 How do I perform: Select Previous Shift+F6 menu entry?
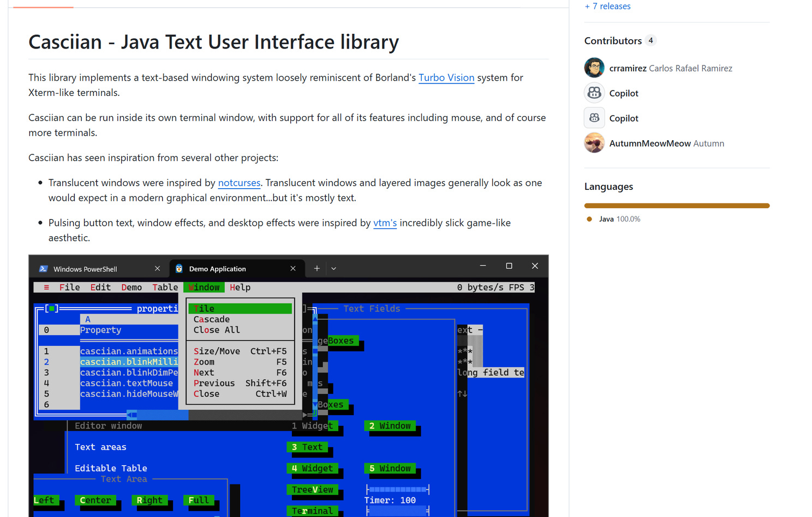coord(240,383)
